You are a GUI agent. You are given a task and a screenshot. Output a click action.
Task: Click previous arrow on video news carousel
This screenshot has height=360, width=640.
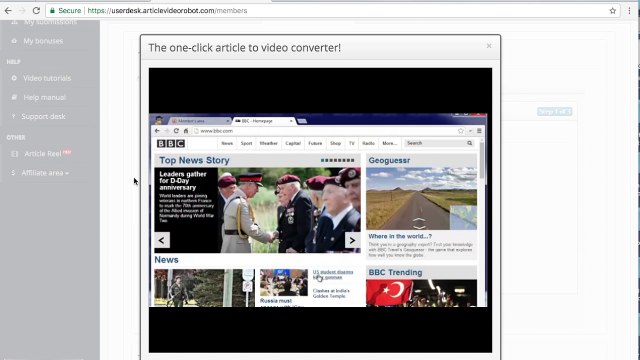(x=162, y=240)
